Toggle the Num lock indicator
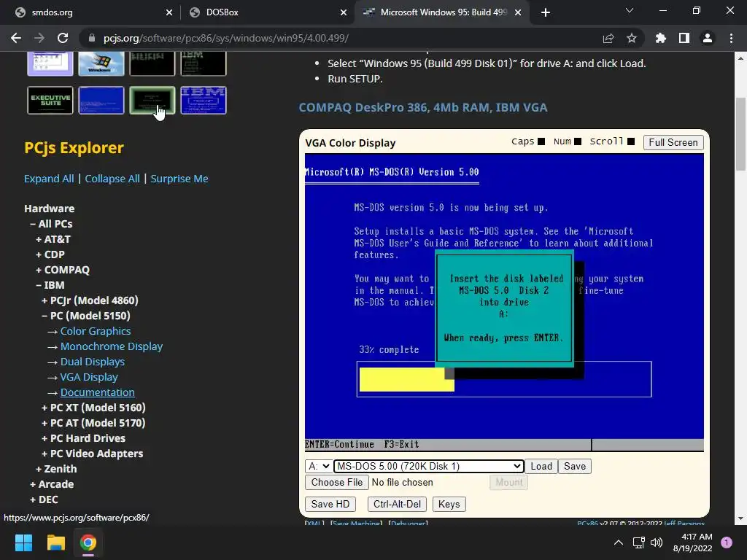 (578, 141)
